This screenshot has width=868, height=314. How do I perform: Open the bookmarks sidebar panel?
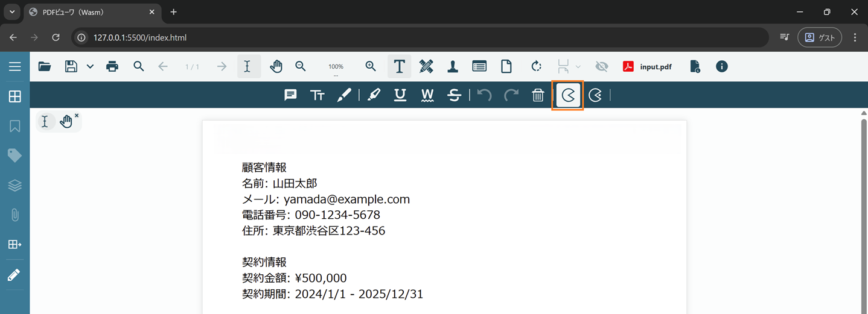14,126
